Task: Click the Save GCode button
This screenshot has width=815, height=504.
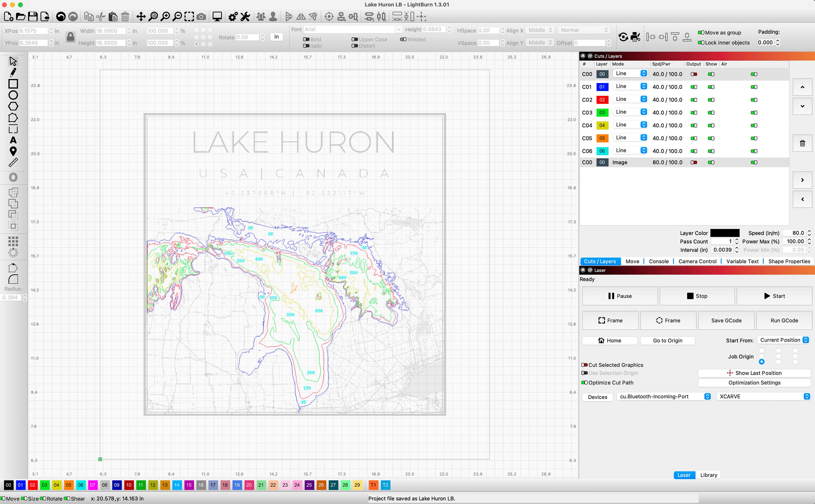Action: [x=726, y=320]
